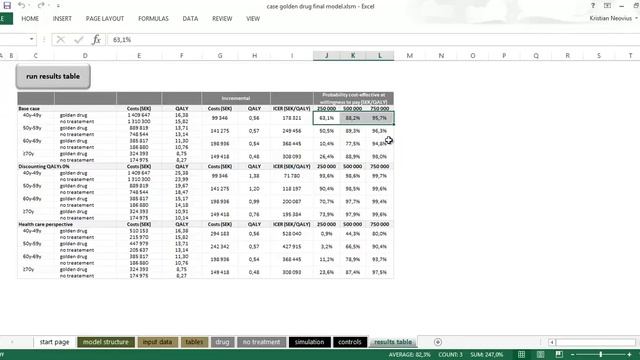Switch to the input data sheet tab
The image size is (640, 360).
(x=157, y=342)
